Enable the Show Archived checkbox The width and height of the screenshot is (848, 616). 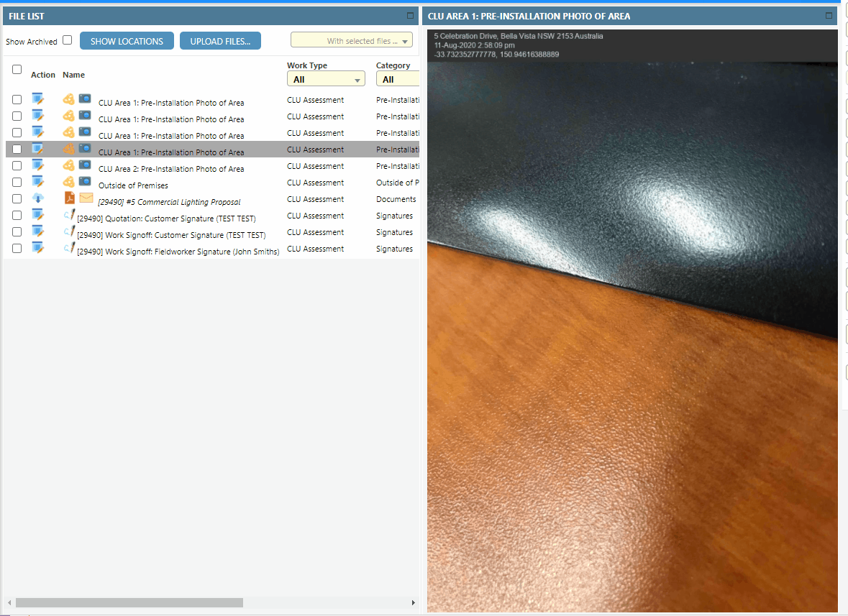[68, 40]
